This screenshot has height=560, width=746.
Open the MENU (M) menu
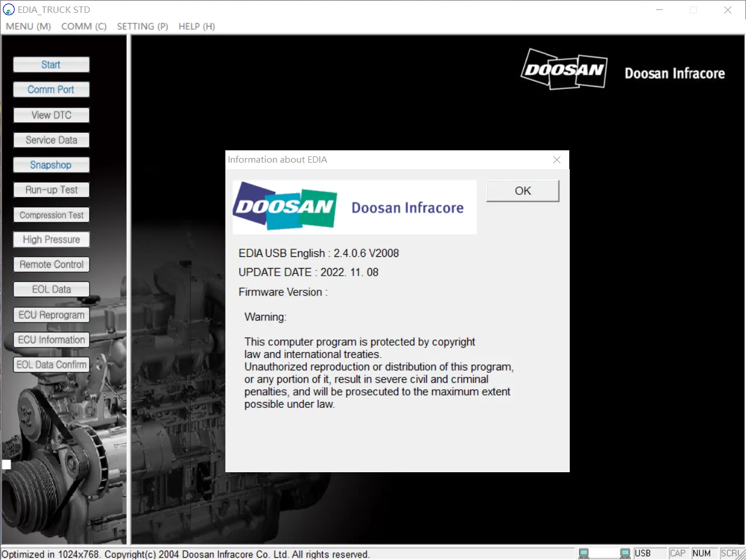tap(28, 26)
